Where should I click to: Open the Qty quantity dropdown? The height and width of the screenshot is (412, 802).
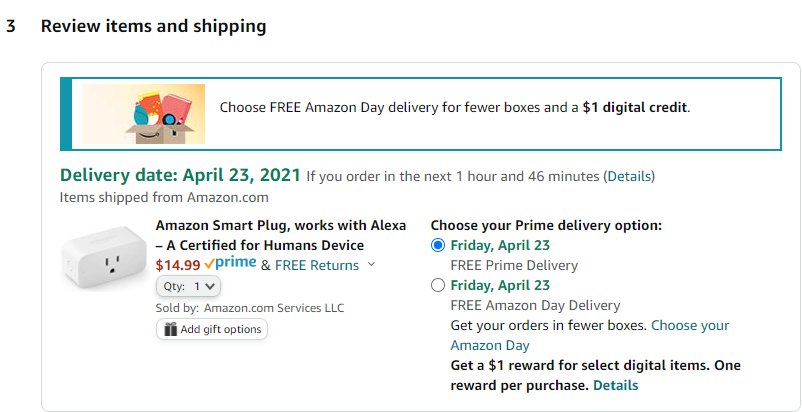tap(188, 286)
